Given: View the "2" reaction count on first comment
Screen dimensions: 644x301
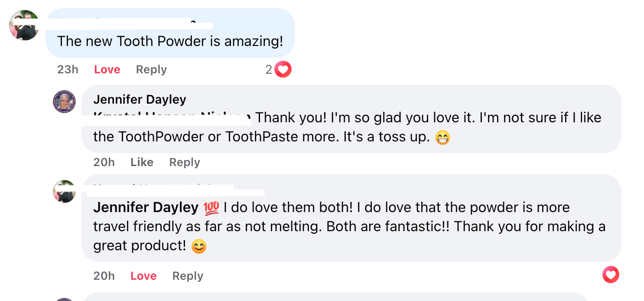Looking at the screenshot, I should 269,69.
